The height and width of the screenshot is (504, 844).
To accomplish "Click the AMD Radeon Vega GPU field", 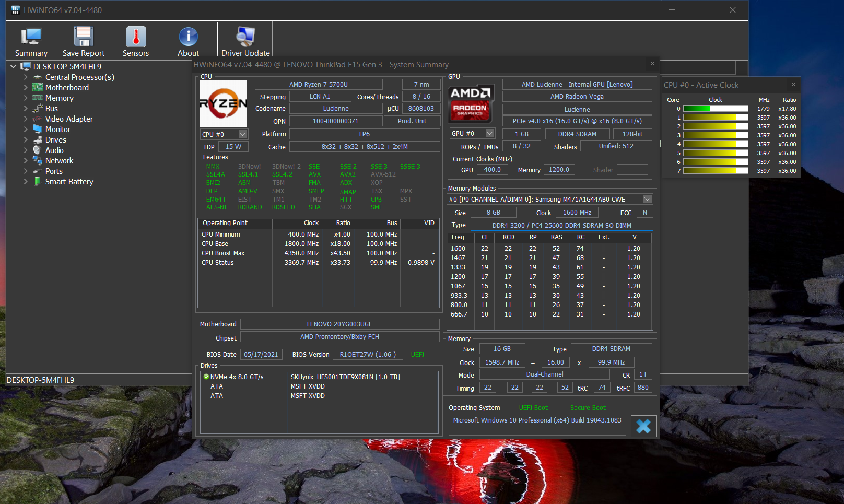I will pos(577,97).
